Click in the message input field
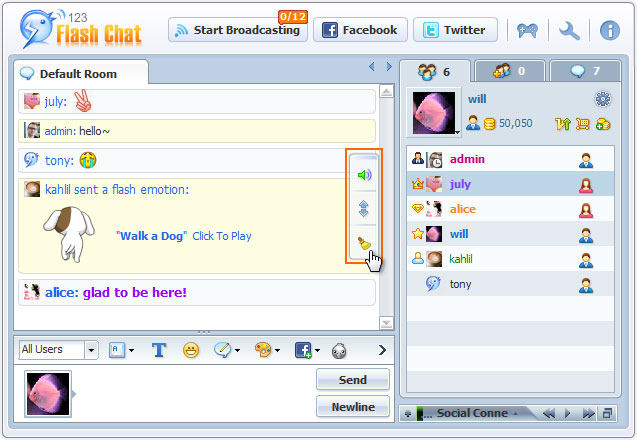This screenshot has width=637, height=440. pyautogui.click(x=194, y=393)
